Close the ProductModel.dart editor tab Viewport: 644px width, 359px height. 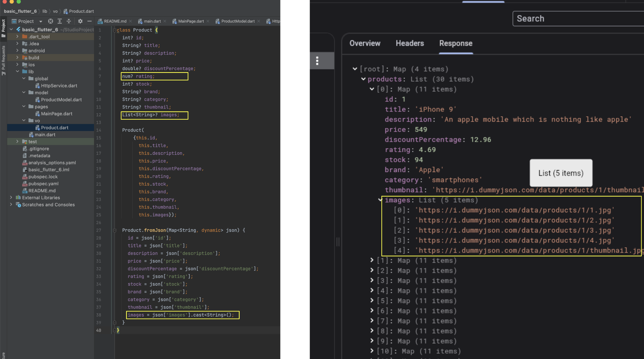click(259, 21)
